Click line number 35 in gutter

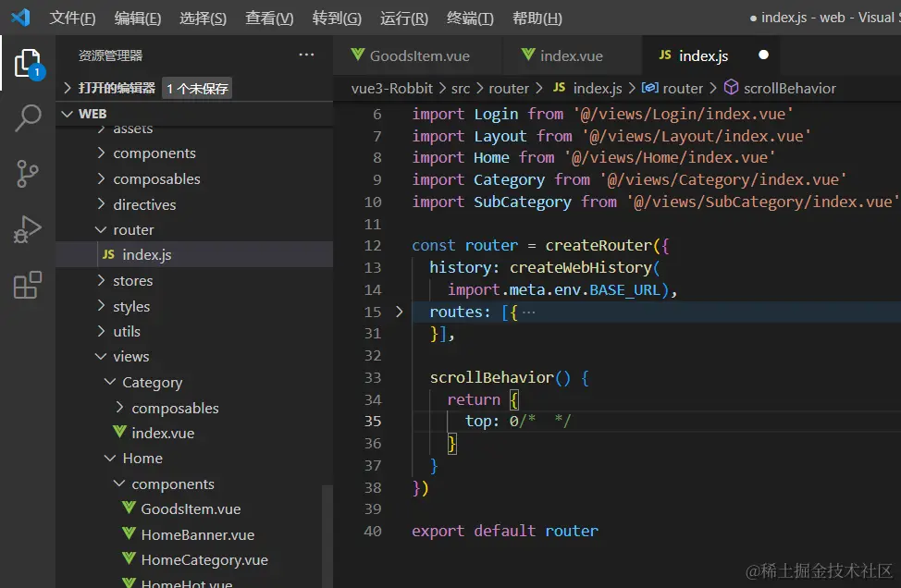(x=373, y=421)
